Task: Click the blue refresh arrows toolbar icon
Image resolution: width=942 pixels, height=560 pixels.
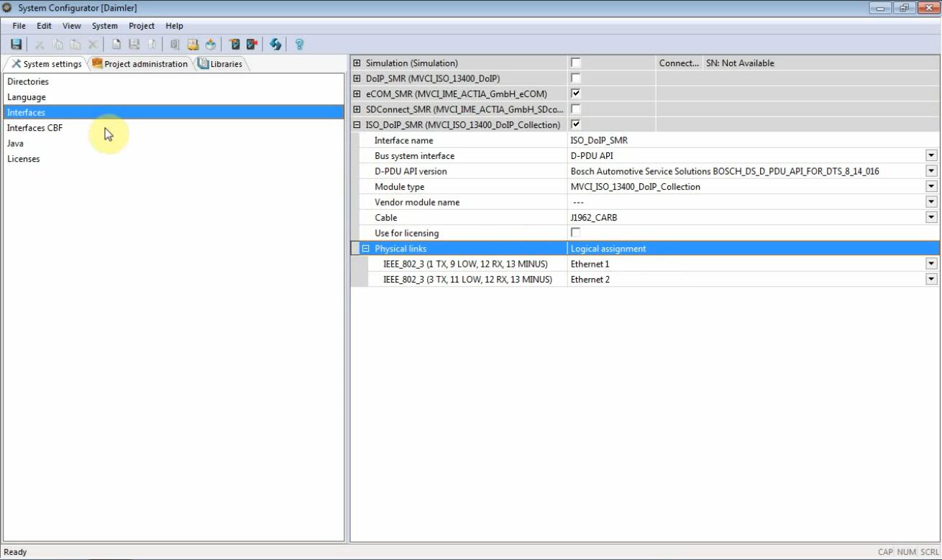Action: pos(275,45)
